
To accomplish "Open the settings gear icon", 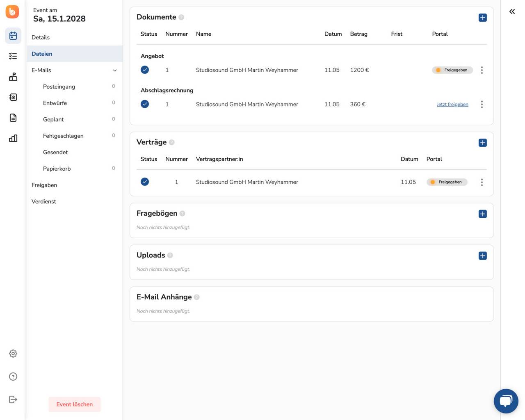I will (13, 354).
